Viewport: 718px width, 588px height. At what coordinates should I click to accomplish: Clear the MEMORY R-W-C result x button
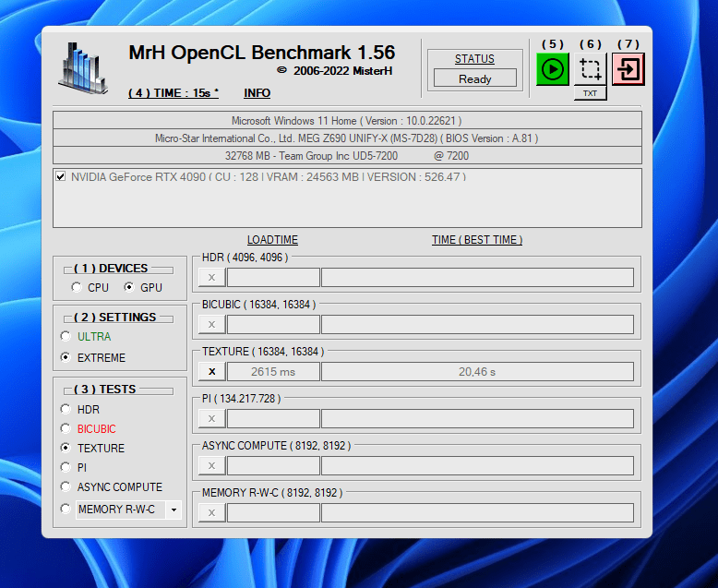[x=211, y=513]
